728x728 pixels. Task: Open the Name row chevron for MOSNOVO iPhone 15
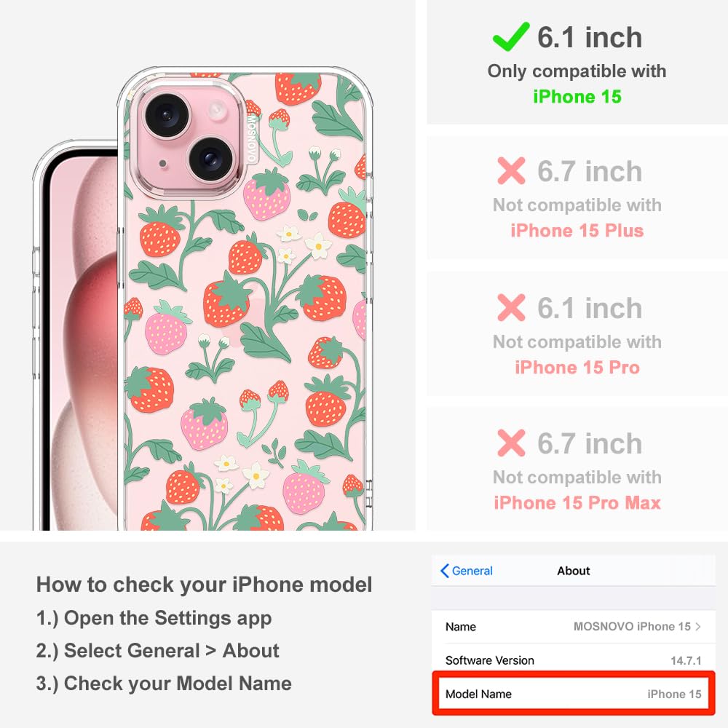pos(698,626)
